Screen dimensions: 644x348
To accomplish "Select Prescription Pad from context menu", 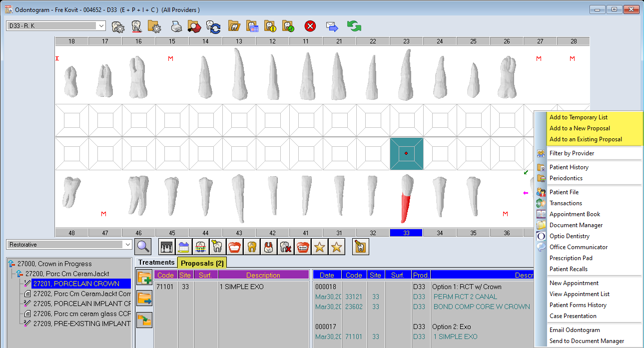I will (x=571, y=258).
